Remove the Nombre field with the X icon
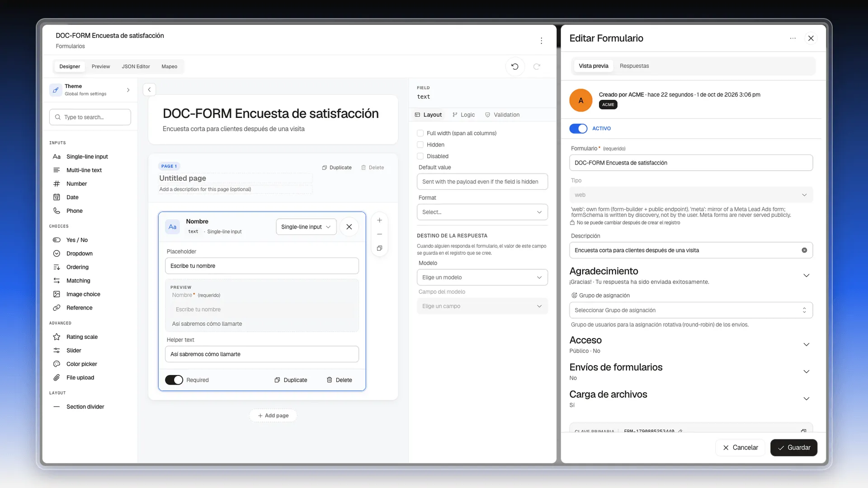 349,227
